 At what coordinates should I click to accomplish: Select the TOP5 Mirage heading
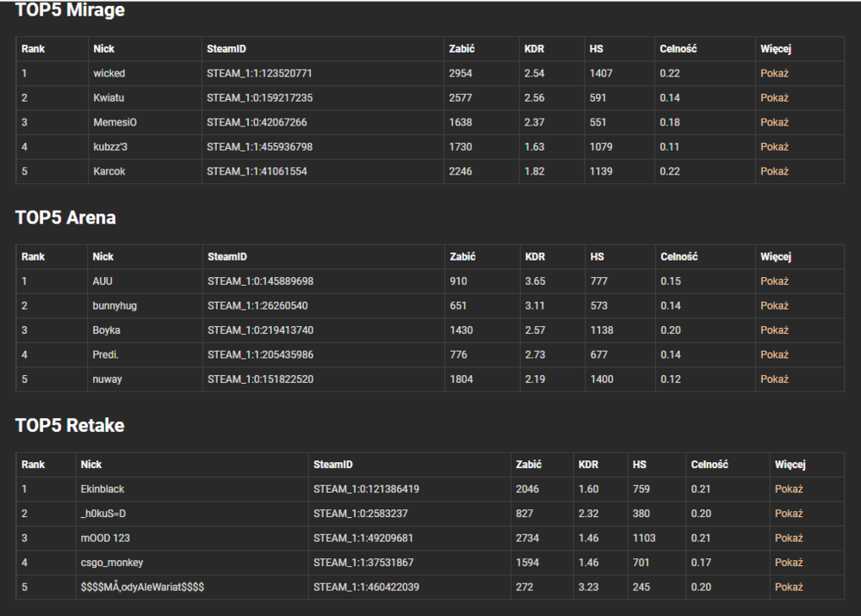[x=70, y=9]
